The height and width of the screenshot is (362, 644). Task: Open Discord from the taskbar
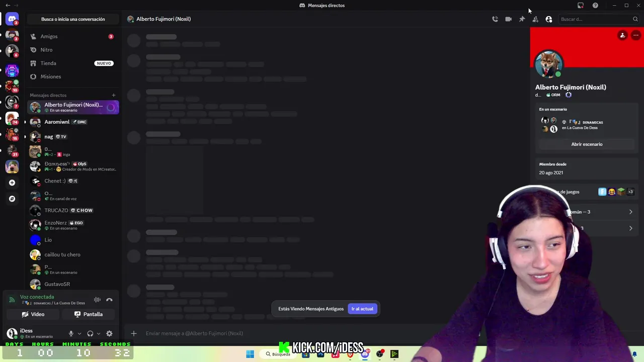365,354
